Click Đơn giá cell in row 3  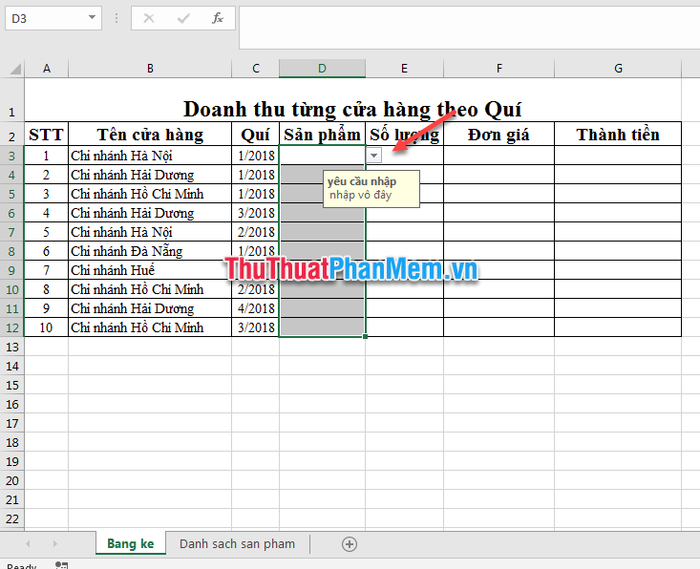(x=499, y=156)
